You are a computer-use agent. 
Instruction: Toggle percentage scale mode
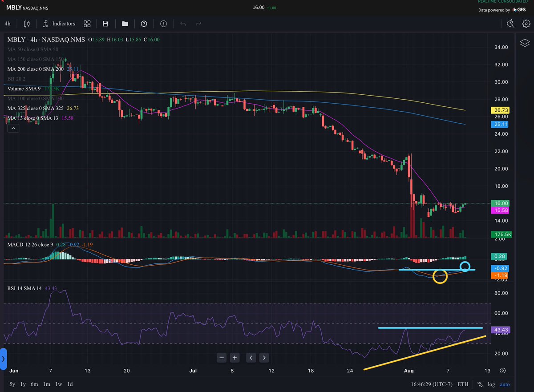(480, 384)
